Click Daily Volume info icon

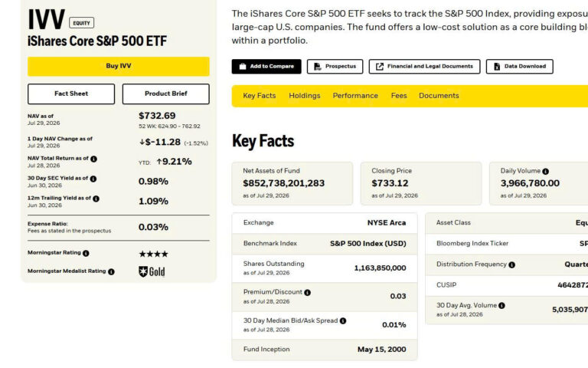coord(546,171)
